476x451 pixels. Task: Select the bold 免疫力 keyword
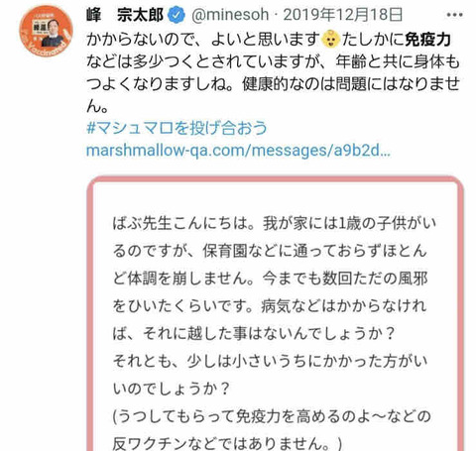[x=428, y=40]
